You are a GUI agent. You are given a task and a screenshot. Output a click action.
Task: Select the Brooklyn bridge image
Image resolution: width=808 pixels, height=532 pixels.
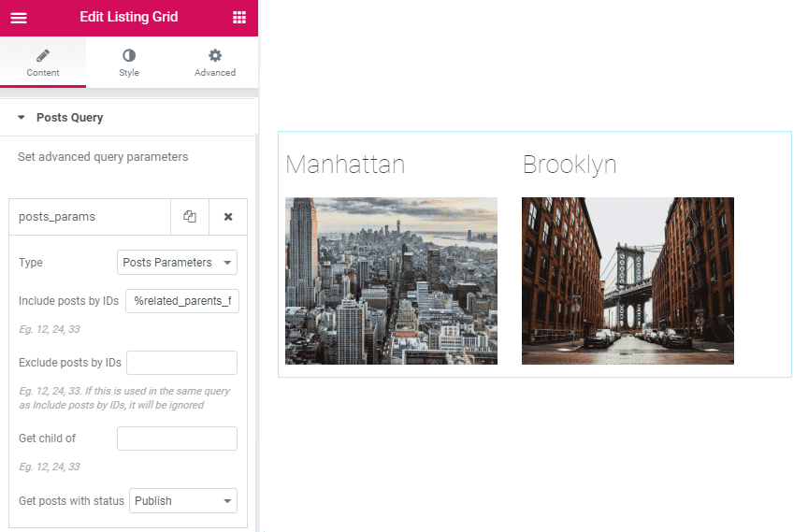628,280
